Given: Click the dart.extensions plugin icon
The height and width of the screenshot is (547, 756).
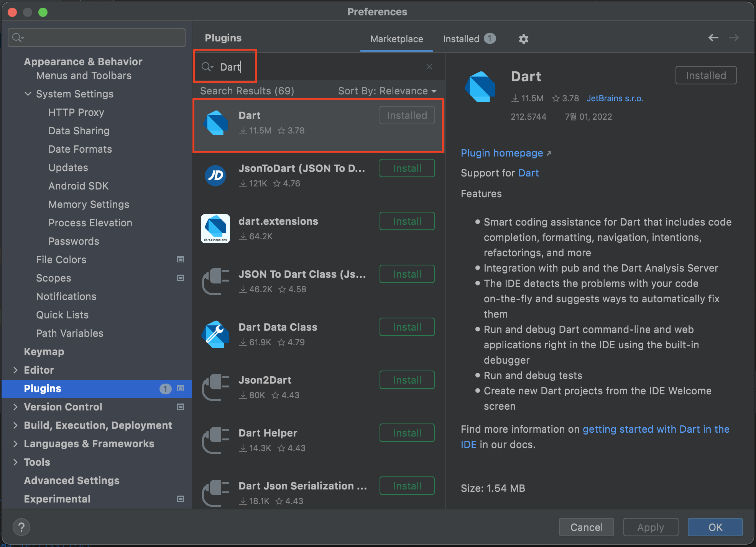Looking at the screenshot, I should click(x=215, y=229).
